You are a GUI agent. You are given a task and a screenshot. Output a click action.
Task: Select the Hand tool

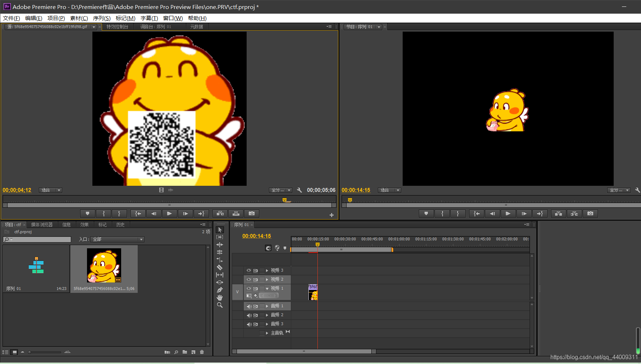click(220, 298)
